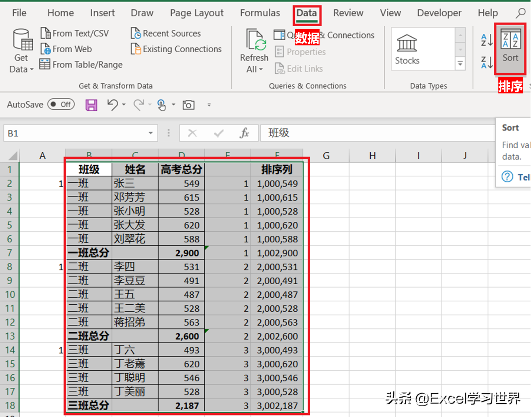Screen dimensions: 532x417
Task: Load data From Table/Range
Action: (x=81, y=64)
